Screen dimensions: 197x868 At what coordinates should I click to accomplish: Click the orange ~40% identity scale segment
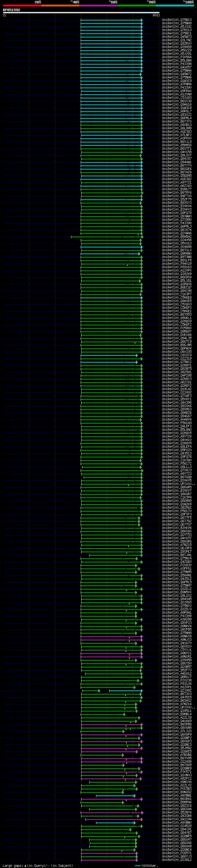pos(60,6)
